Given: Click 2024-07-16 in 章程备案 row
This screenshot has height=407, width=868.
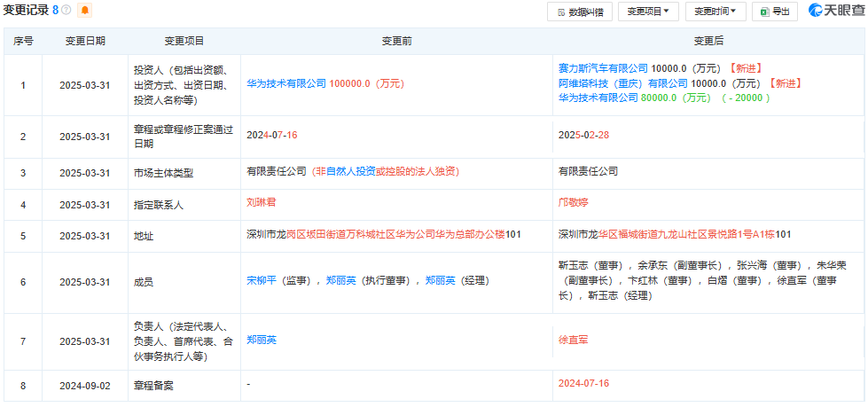Looking at the screenshot, I should pos(584,383).
